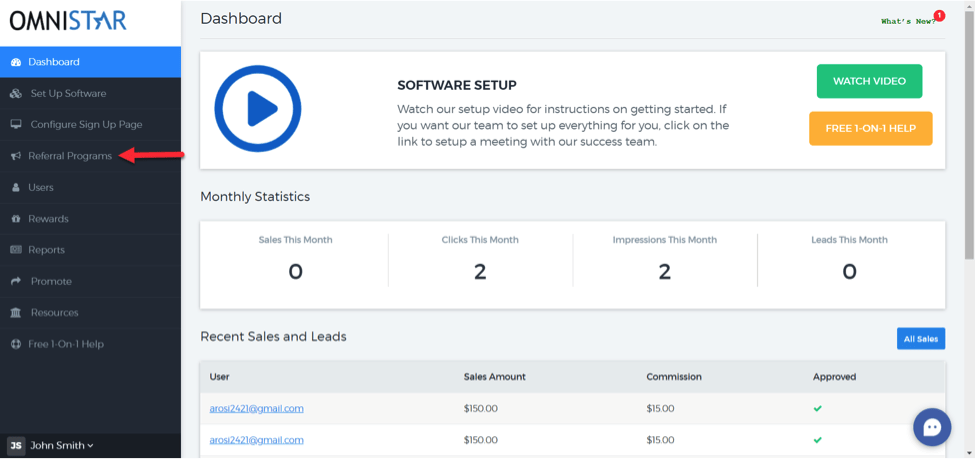This screenshot has width=975, height=459.
Task: Click the bank building icon for Resources
Action: click(x=16, y=313)
